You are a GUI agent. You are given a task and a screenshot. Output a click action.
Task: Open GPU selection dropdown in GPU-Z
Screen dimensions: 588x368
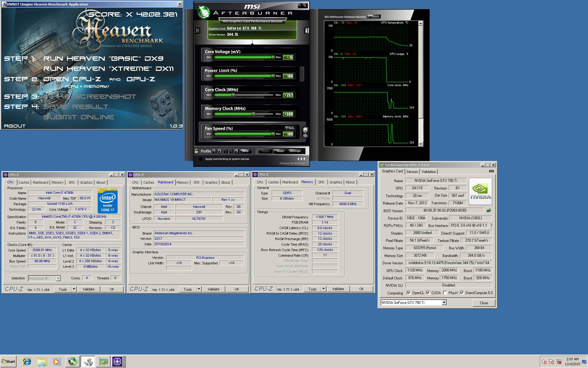coord(444,303)
